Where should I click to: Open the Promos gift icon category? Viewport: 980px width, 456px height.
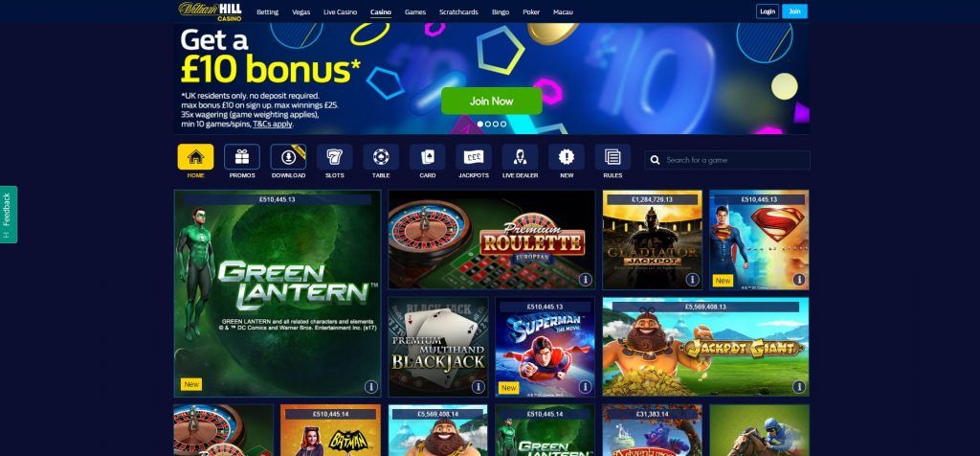[x=242, y=157]
